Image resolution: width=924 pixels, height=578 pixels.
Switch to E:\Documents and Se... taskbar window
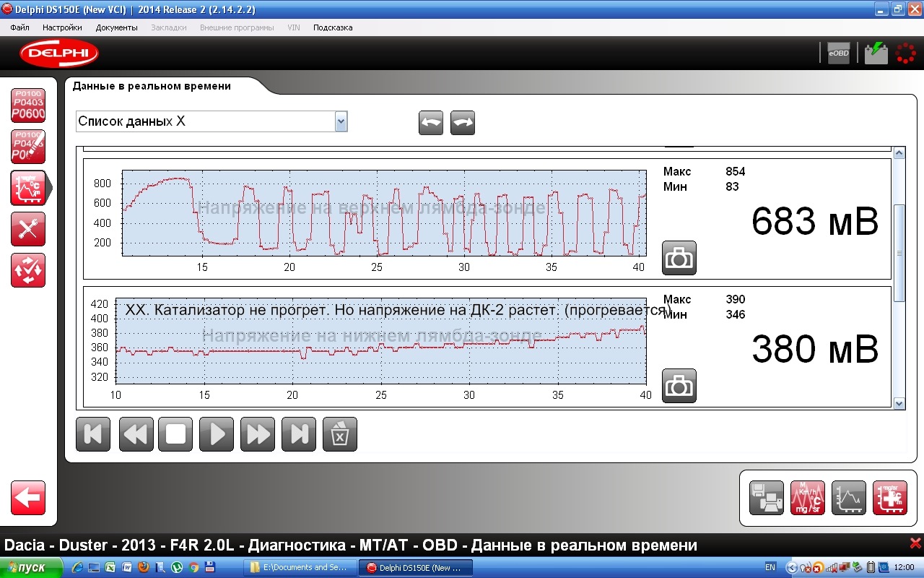(299, 568)
